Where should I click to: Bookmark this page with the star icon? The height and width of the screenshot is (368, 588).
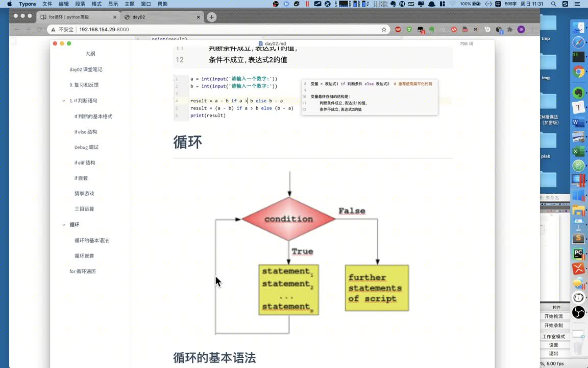384,29
